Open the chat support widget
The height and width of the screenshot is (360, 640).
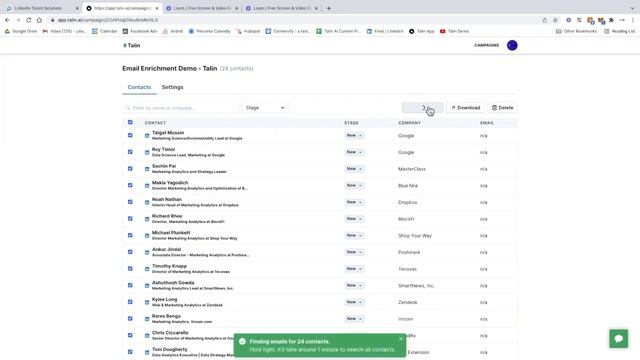tap(618, 338)
